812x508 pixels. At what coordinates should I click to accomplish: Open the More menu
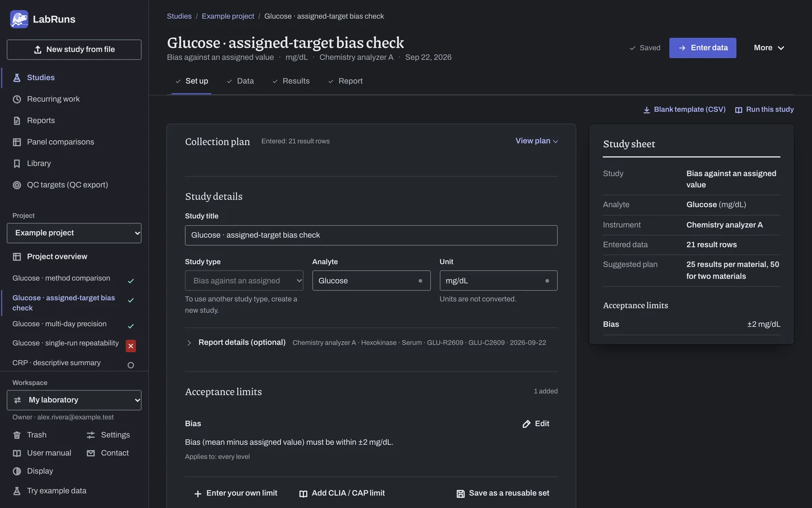(x=769, y=48)
